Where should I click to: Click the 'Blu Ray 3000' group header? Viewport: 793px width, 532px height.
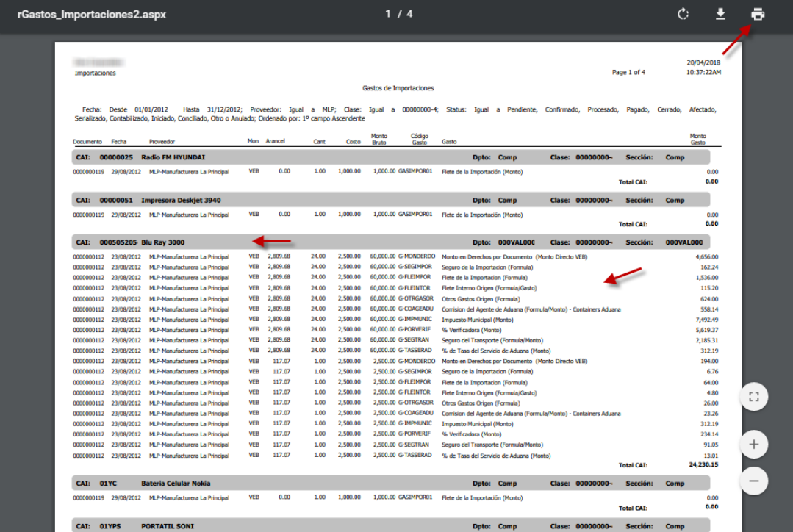click(162, 242)
